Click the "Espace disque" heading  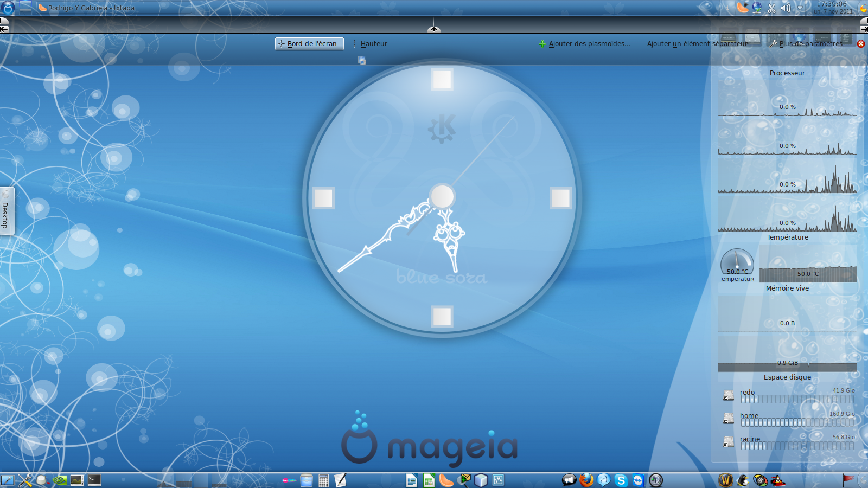point(787,377)
